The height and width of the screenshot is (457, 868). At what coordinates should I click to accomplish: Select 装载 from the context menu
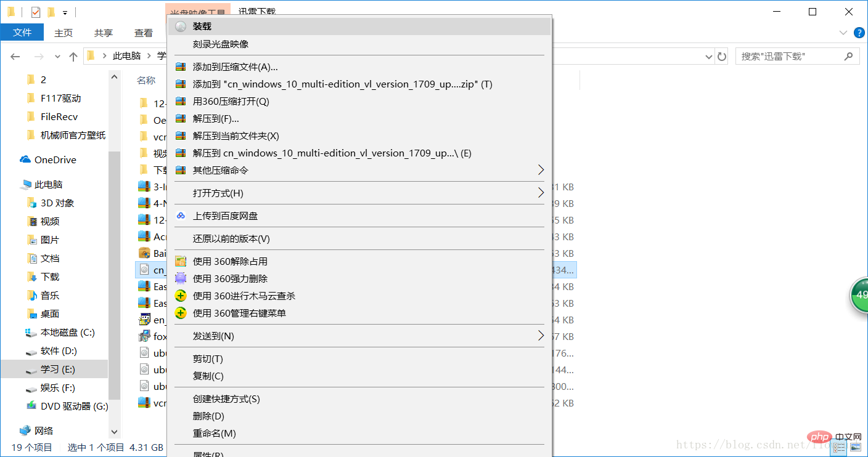coord(203,26)
